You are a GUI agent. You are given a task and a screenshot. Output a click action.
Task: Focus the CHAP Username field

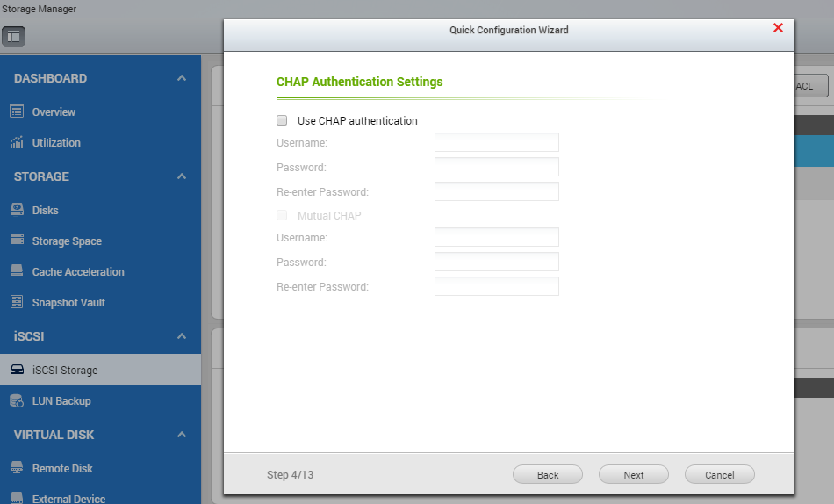[497, 142]
